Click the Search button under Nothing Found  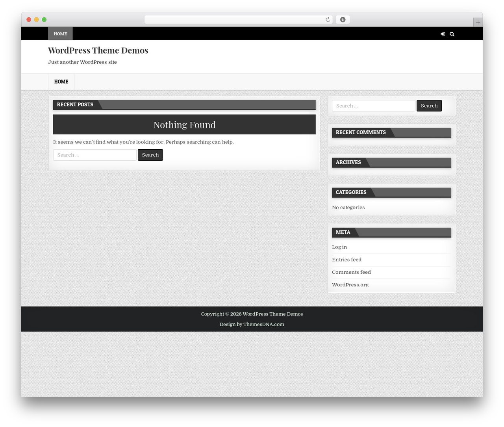(x=150, y=155)
